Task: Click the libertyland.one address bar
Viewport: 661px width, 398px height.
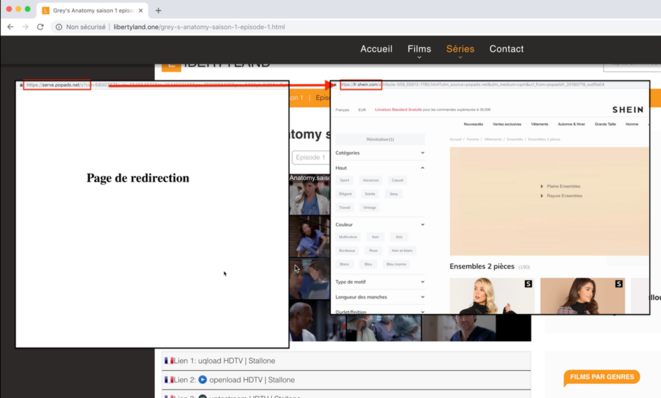Action: point(199,27)
